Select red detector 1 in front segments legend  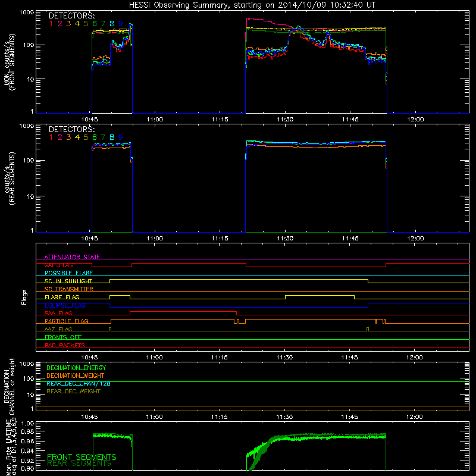pos(51,24)
